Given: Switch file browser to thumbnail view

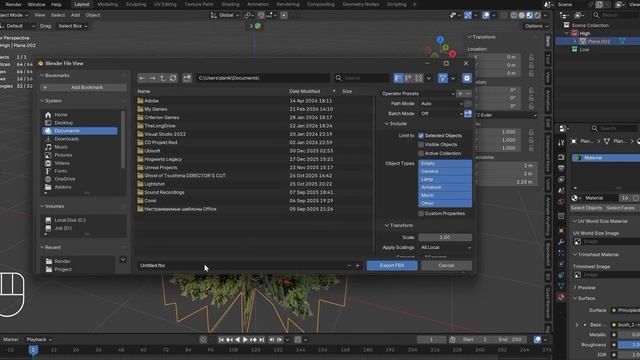Looking at the screenshot, I should pyautogui.click(x=419, y=78).
